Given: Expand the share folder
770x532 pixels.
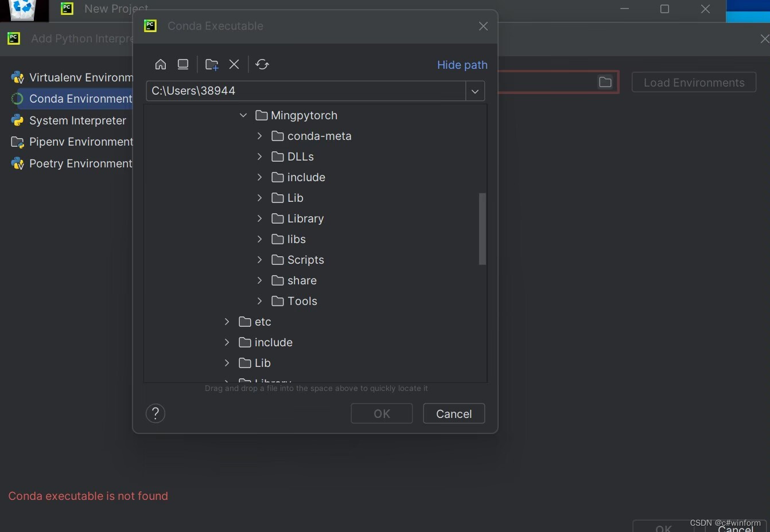Looking at the screenshot, I should point(259,280).
